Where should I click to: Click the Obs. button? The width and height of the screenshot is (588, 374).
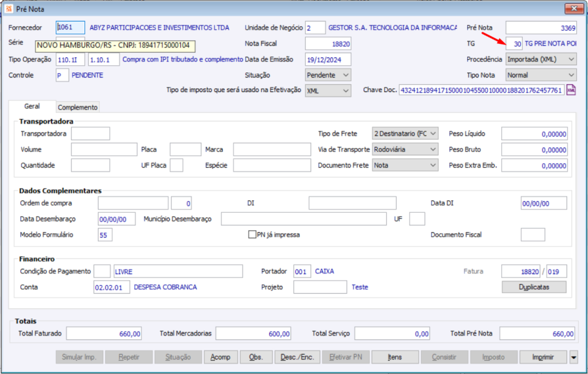point(256,357)
